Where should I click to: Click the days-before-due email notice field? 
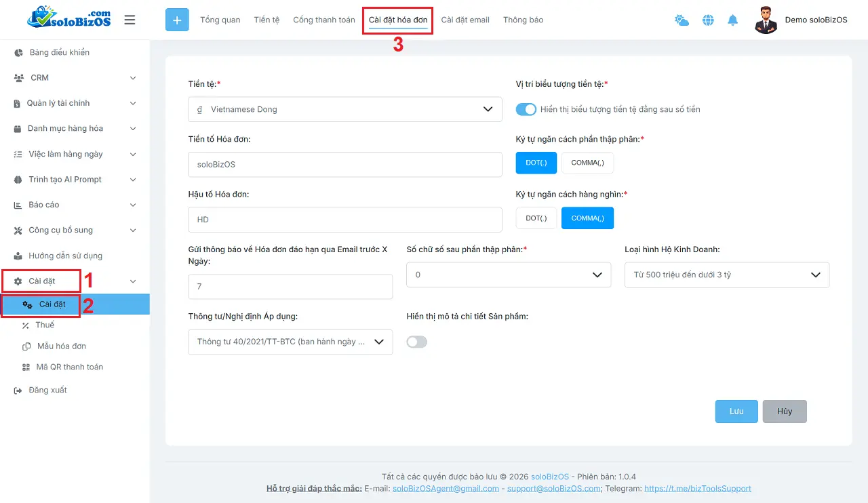click(290, 287)
